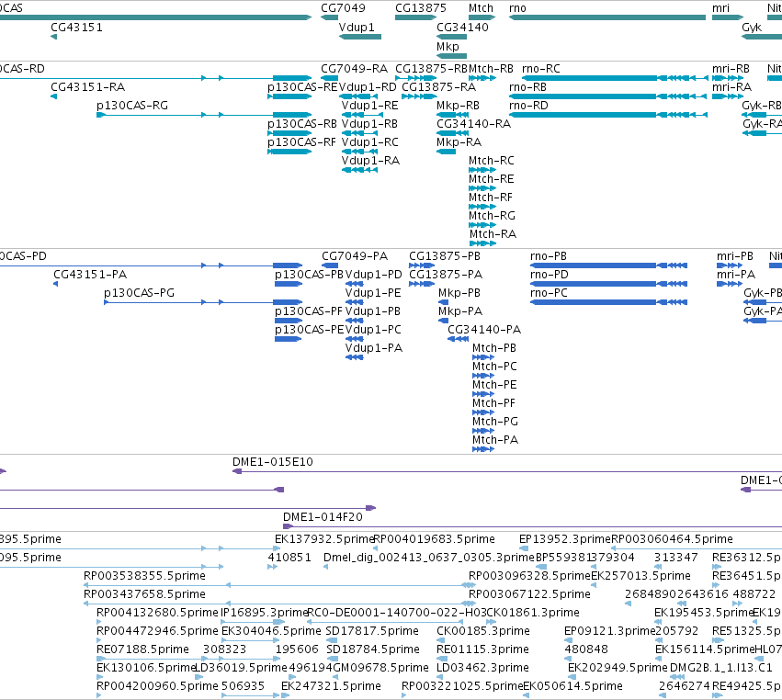Click EST CK00185.3prime
782x700 pixels.
coord(440,640)
